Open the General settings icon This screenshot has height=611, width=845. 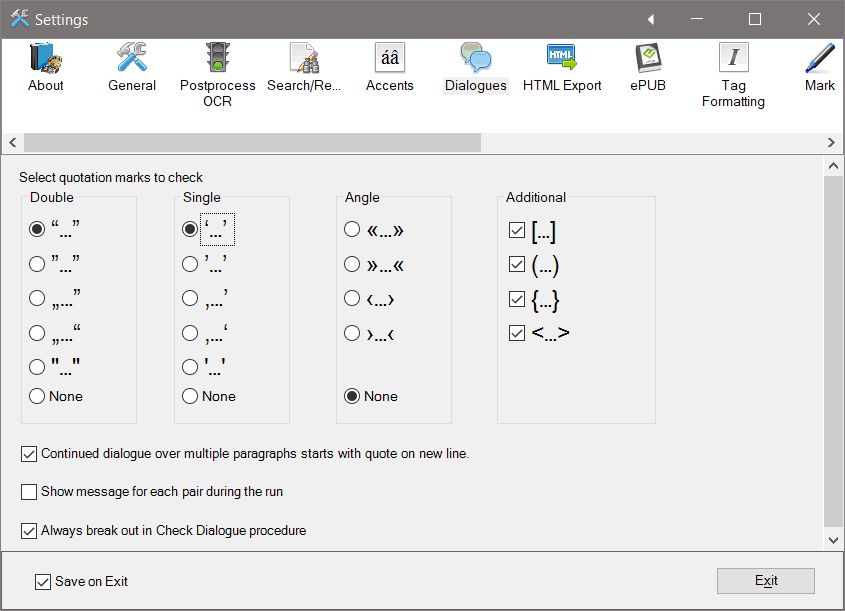pos(131,58)
